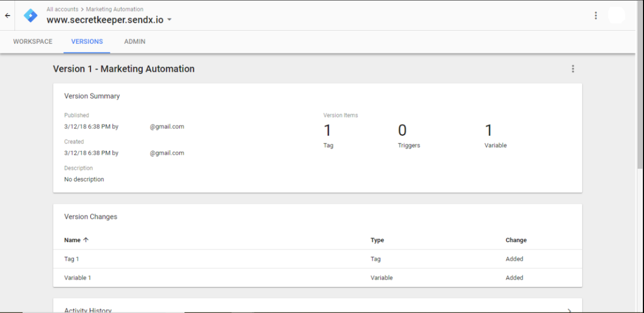Open the version three-dot actions menu
This screenshot has width=644, height=313.
click(x=573, y=69)
